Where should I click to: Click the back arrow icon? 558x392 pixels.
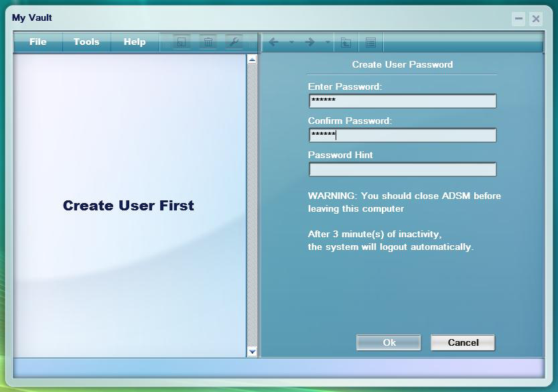[274, 42]
